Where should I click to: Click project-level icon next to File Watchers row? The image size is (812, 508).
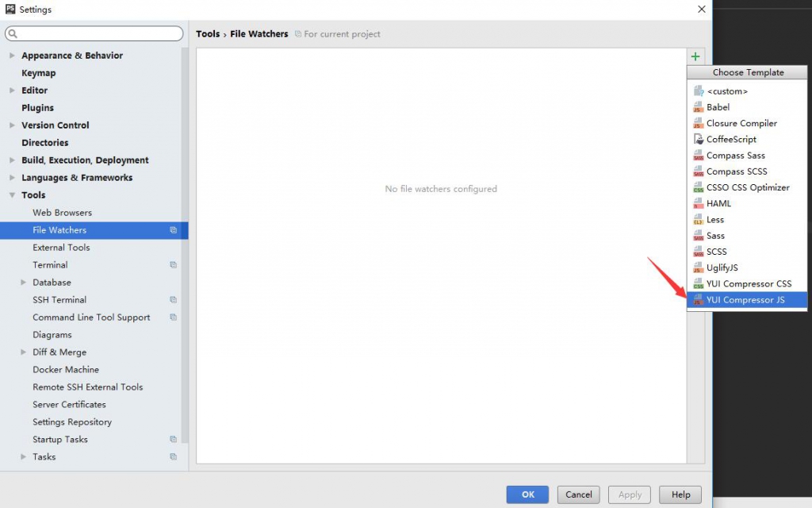pos(174,230)
